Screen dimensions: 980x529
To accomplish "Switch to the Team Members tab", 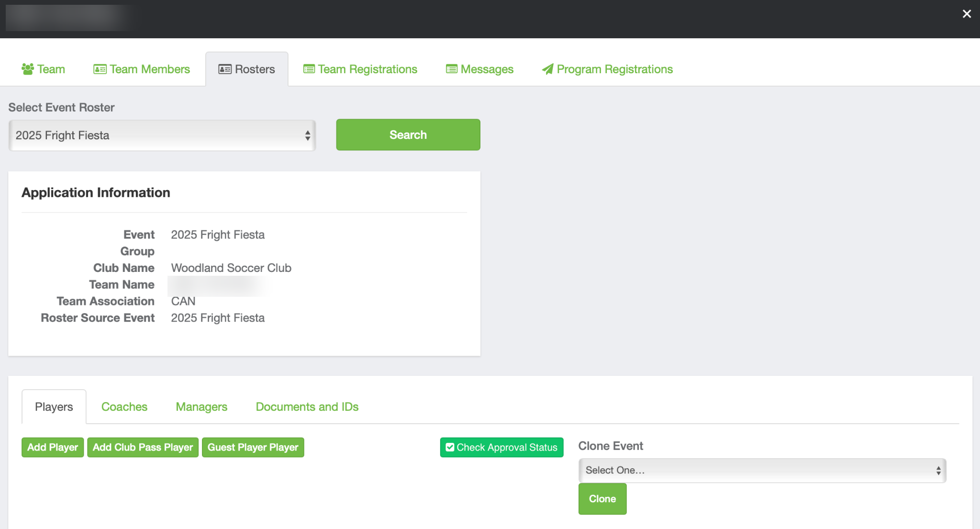I will 142,69.
